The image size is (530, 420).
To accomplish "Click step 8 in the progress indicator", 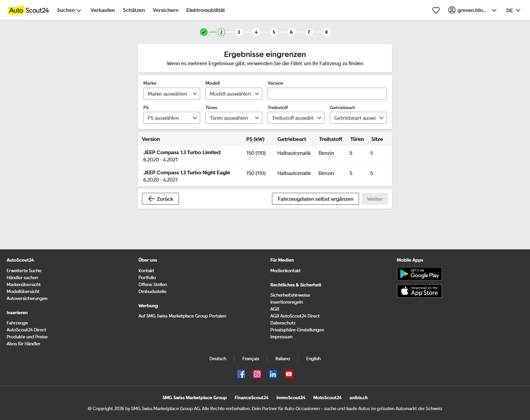I will click(327, 32).
